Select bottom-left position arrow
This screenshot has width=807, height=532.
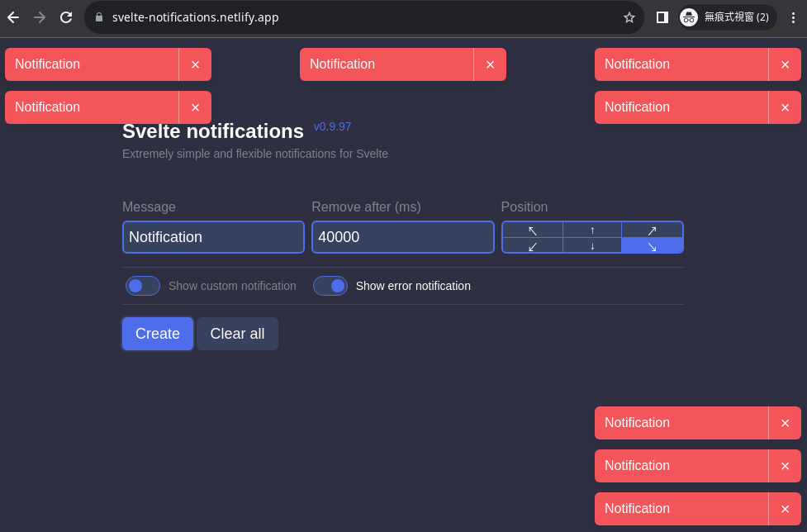tap(533, 246)
